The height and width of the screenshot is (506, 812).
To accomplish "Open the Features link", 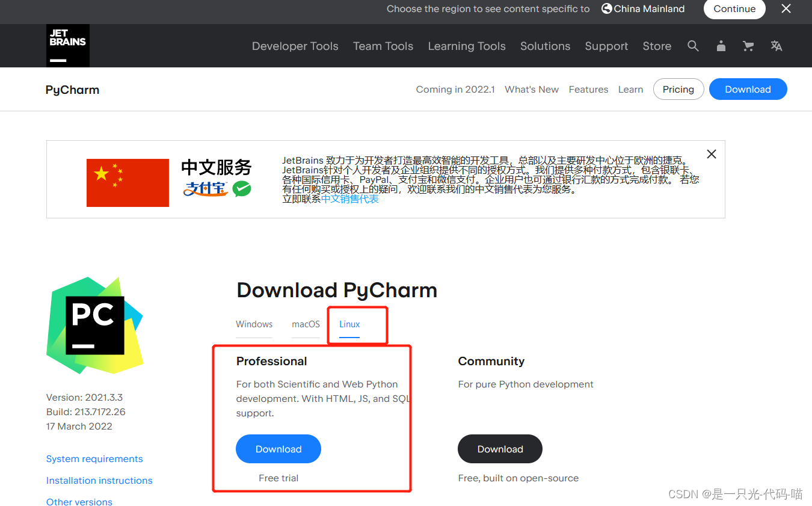I will tap(588, 89).
